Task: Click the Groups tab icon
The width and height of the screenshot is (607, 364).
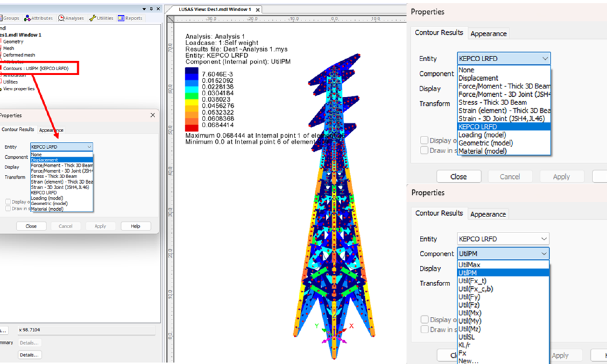Action: click(x=1, y=18)
